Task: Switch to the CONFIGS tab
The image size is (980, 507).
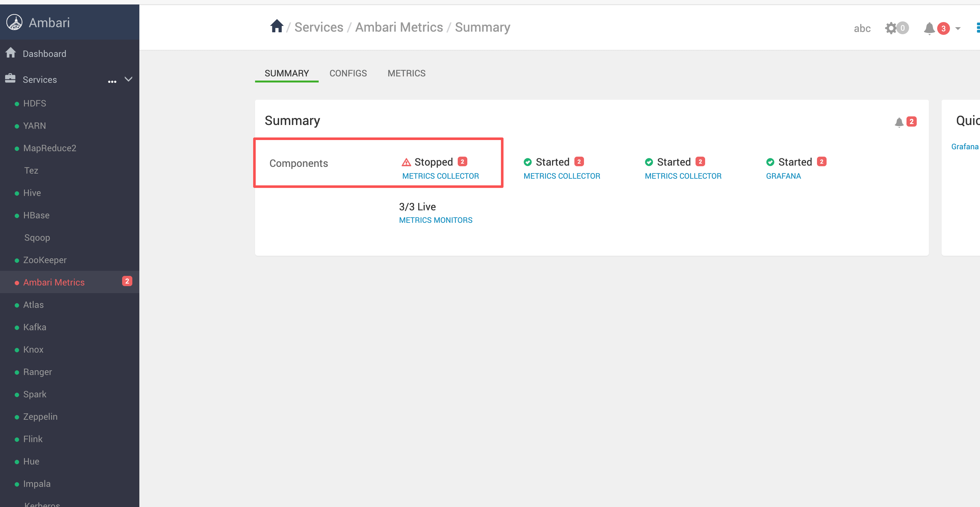Action: tap(348, 73)
